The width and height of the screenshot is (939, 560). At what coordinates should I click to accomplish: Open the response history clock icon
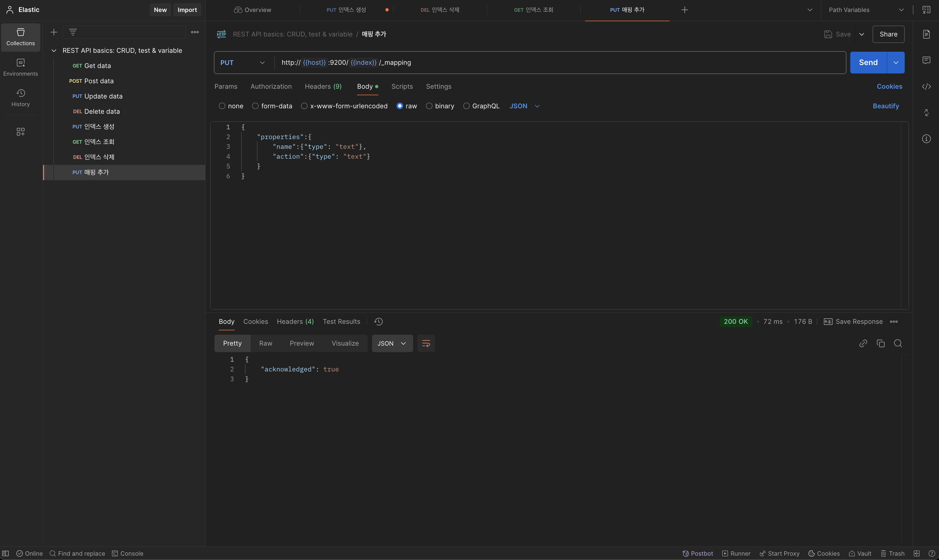click(x=378, y=322)
